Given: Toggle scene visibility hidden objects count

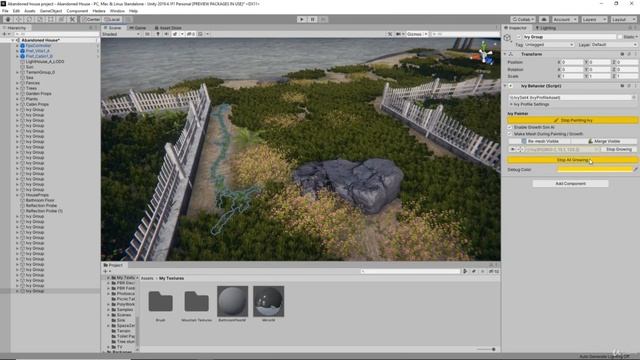Looking at the screenshot, I should click(x=191, y=34).
